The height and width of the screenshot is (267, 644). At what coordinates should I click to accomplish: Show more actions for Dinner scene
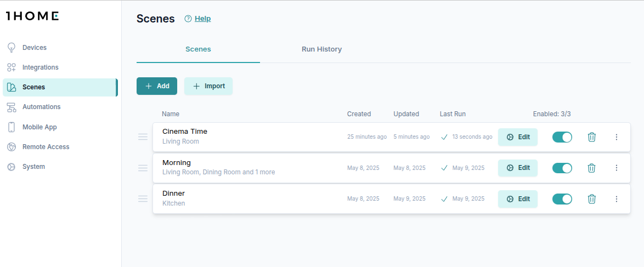pyautogui.click(x=616, y=199)
